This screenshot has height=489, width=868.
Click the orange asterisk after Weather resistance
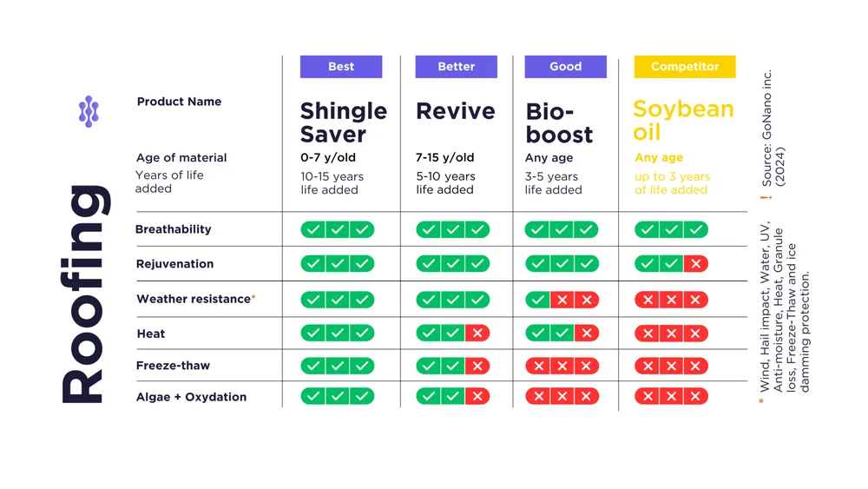(x=253, y=298)
